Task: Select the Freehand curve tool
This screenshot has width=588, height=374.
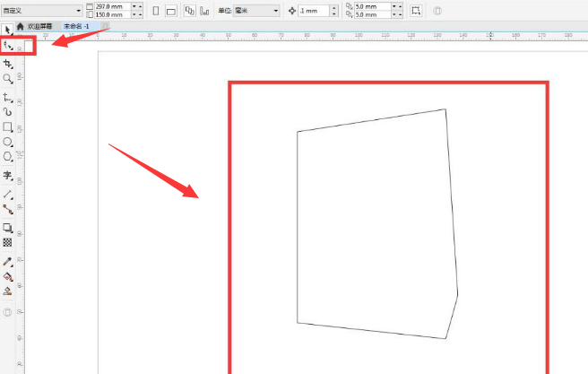Action: (x=7, y=98)
